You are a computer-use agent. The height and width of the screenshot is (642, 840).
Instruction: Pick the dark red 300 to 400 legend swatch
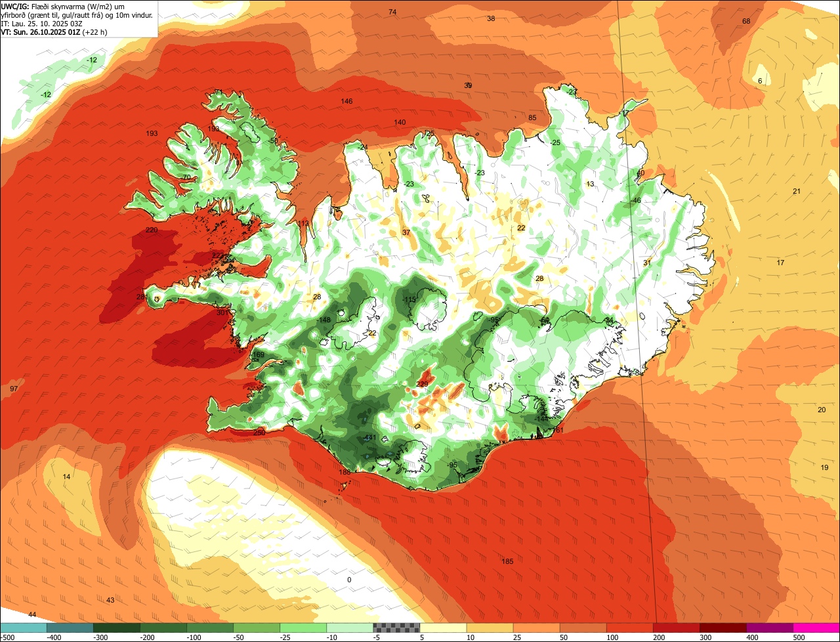point(723,628)
